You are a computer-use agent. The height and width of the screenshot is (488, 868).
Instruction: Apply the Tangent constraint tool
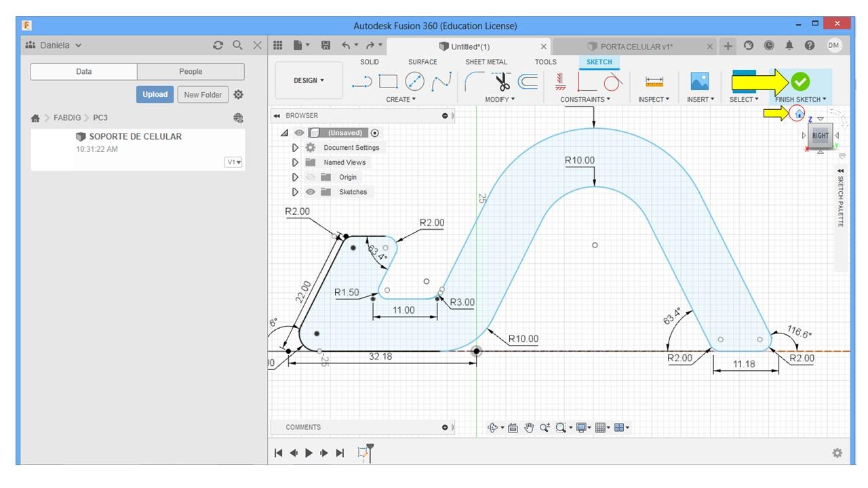click(613, 83)
